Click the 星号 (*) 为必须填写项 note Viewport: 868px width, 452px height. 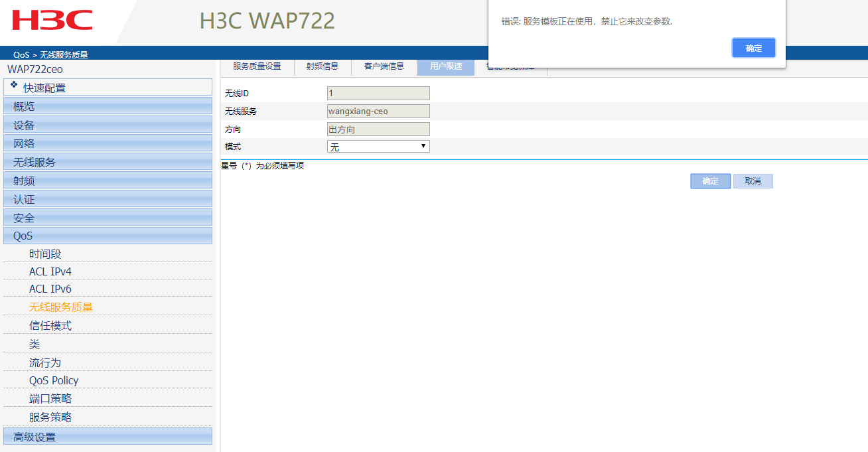point(262,166)
